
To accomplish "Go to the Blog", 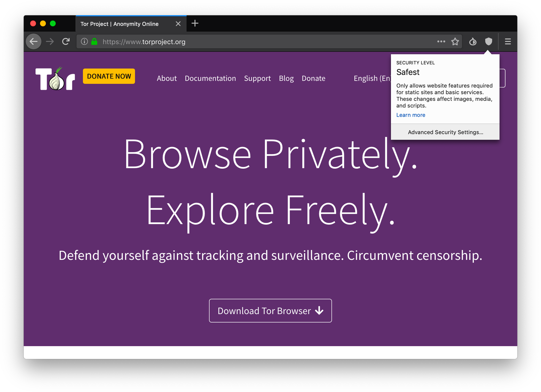I will point(286,78).
